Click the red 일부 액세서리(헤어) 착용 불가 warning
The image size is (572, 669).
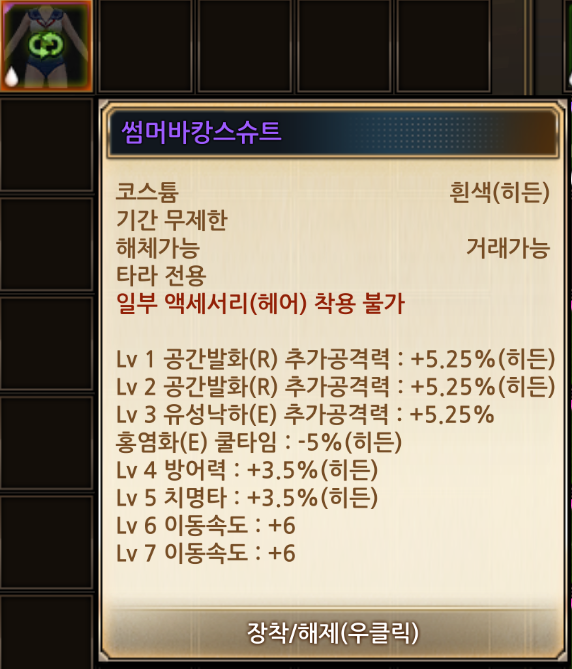[260, 303]
